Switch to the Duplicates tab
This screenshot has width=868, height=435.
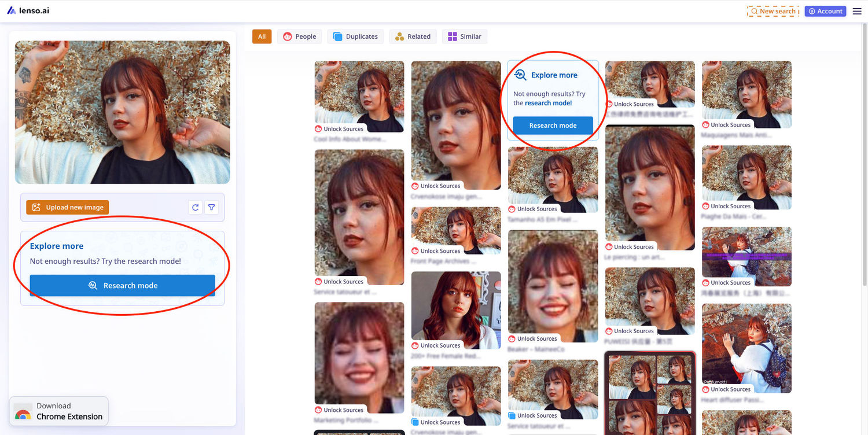[355, 36]
